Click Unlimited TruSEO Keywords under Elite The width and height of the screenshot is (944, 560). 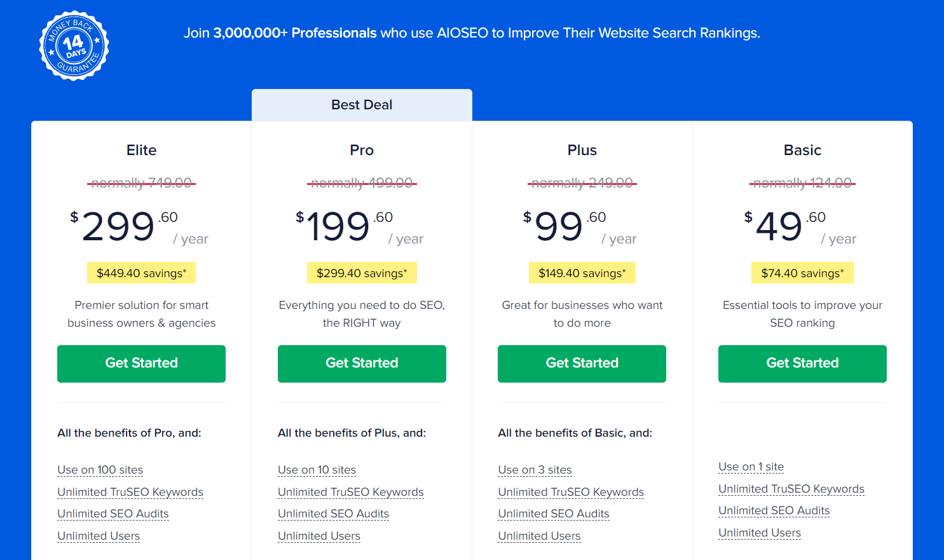click(x=130, y=492)
